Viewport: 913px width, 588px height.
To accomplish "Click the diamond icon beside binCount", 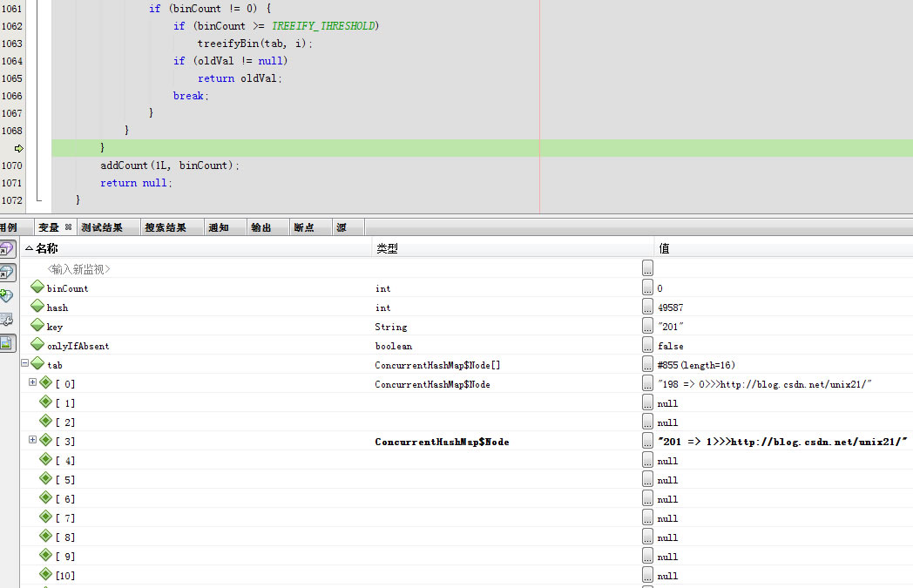I will [37, 287].
